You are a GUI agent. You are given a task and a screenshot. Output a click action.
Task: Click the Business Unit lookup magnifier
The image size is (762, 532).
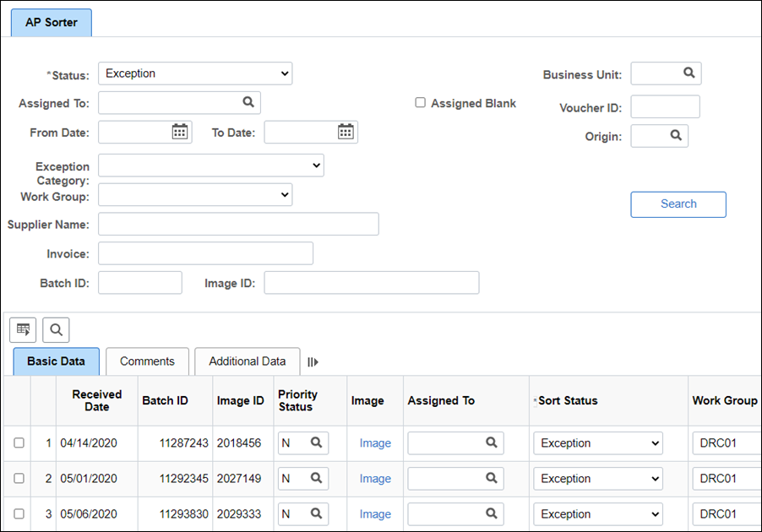pos(689,73)
